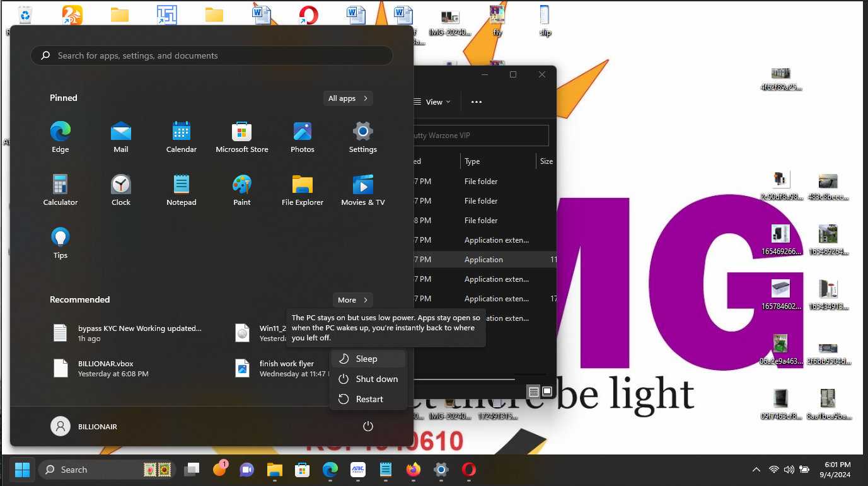The image size is (868, 486).
Task: Select Sleep from the power menu
Action: (x=368, y=359)
